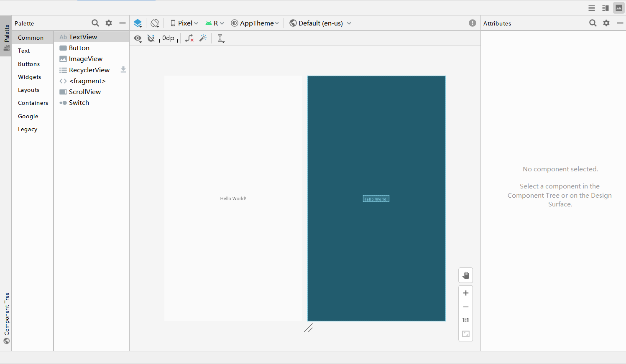Toggle autoconnect to parent magnet
This screenshot has height=364, width=626.
(x=151, y=38)
